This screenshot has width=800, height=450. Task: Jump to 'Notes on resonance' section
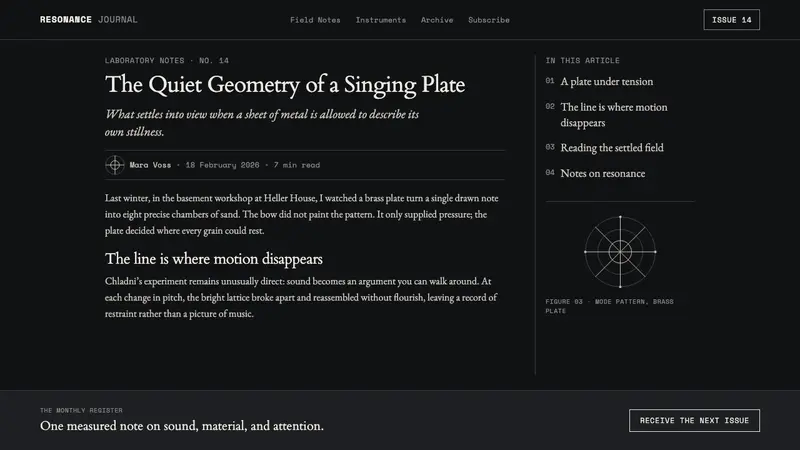(x=603, y=173)
